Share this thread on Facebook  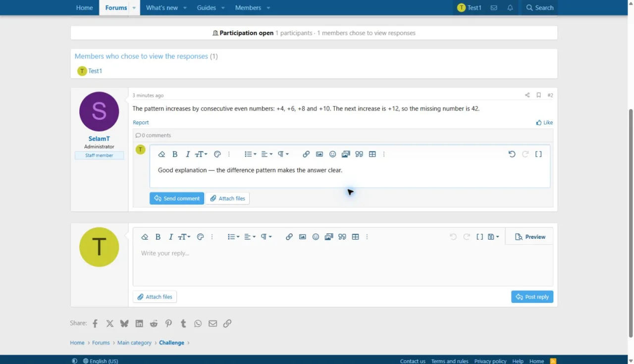tap(95, 323)
